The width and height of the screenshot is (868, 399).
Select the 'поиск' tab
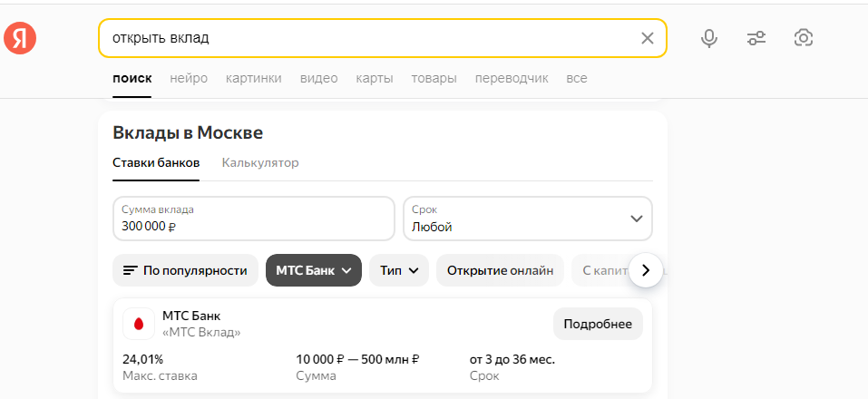click(132, 79)
